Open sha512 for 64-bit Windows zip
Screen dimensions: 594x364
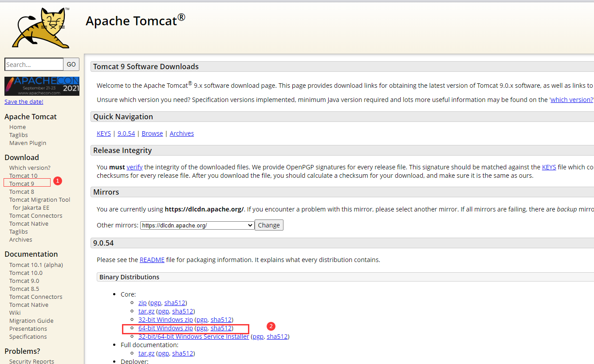pos(222,328)
